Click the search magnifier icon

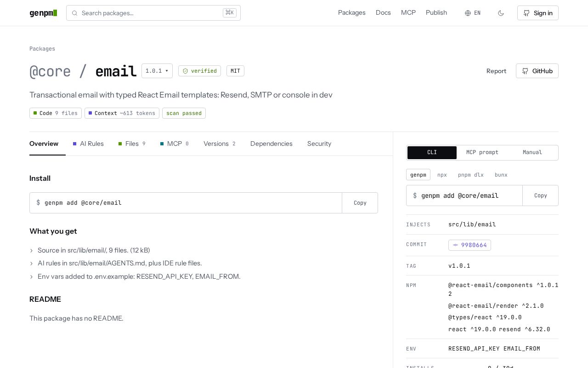(74, 13)
